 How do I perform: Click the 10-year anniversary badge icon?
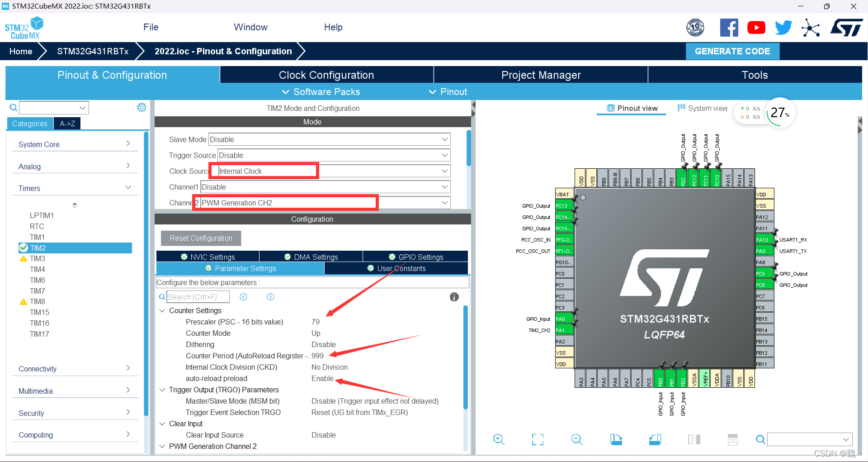(695, 28)
